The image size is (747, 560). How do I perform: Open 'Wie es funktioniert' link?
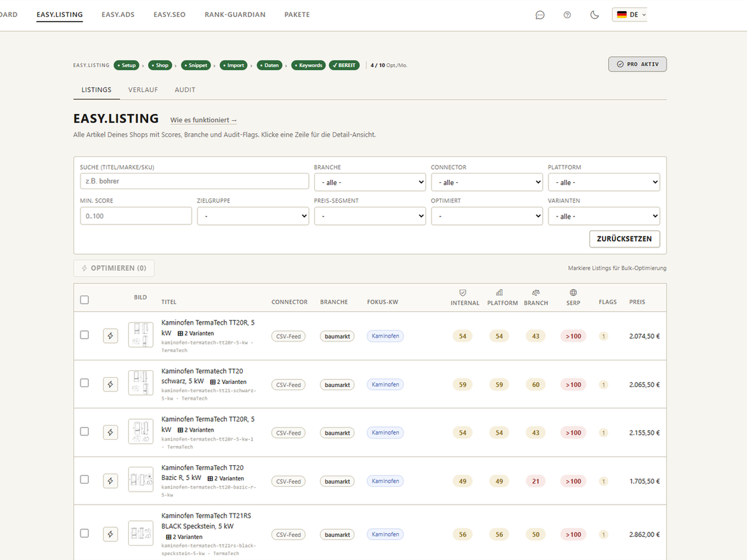pos(204,120)
